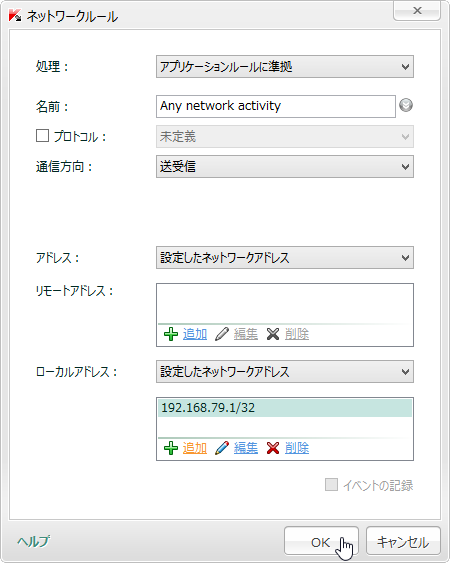This screenshot has height=563, width=450.
Task: Toggle the イベントの記録 checkbox
Action: pos(331,484)
